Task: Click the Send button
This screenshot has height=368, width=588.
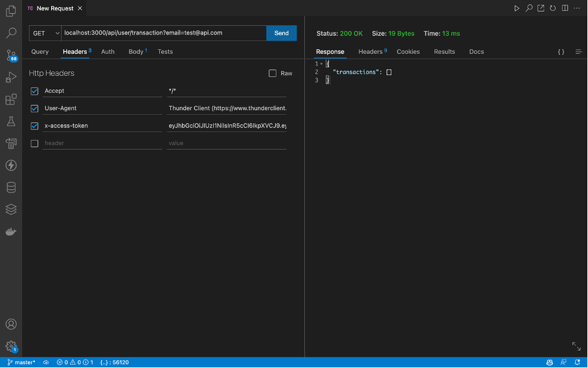Action: 281,33
